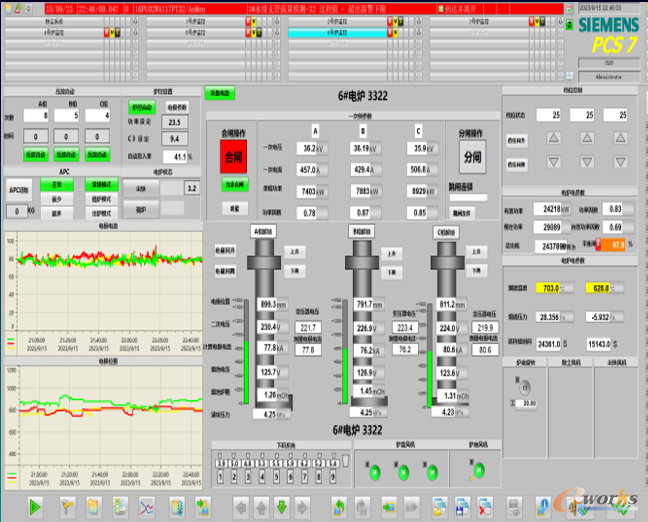Click the trend curve icon in the bottom toolbar

(147, 507)
